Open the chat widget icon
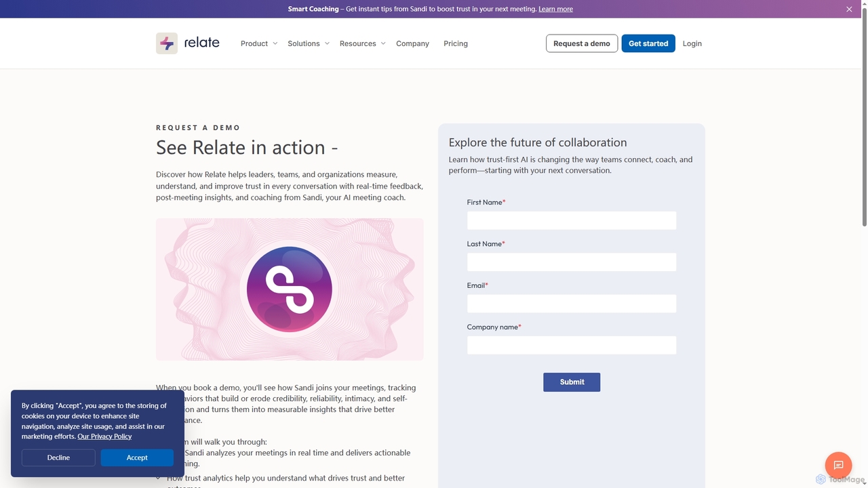This screenshot has height=488, width=868. point(838,465)
